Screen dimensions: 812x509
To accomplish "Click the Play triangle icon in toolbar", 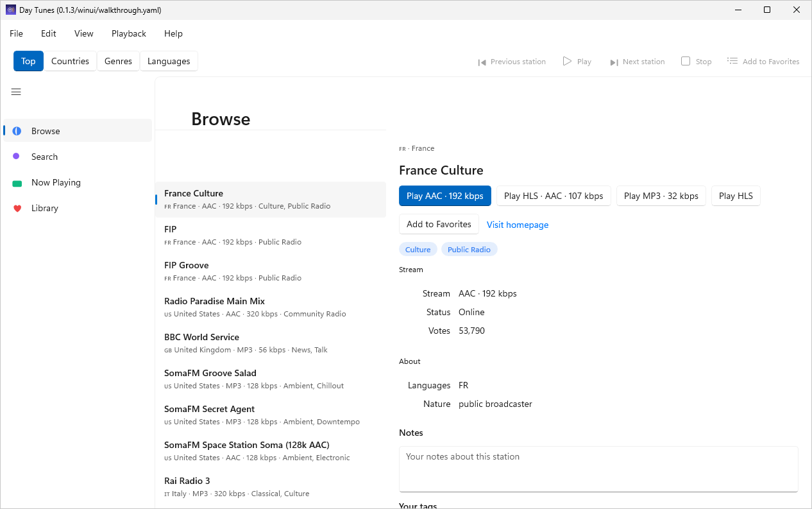I will [567, 61].
